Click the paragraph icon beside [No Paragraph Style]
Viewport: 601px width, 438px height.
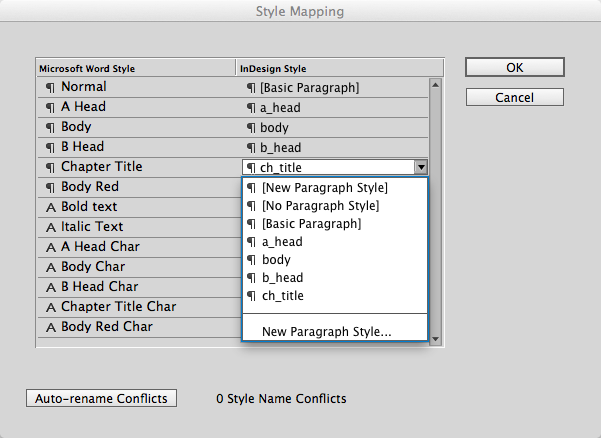coord(251,206)
